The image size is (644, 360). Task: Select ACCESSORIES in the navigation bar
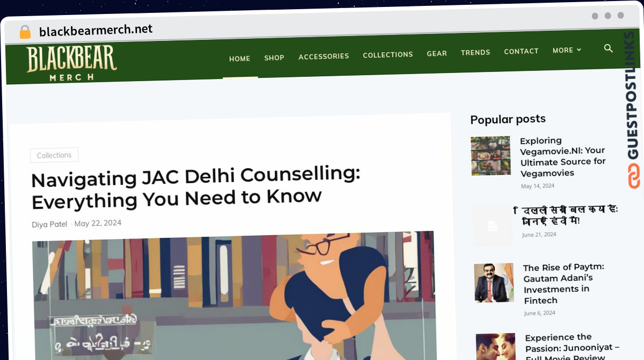[324, 56]
